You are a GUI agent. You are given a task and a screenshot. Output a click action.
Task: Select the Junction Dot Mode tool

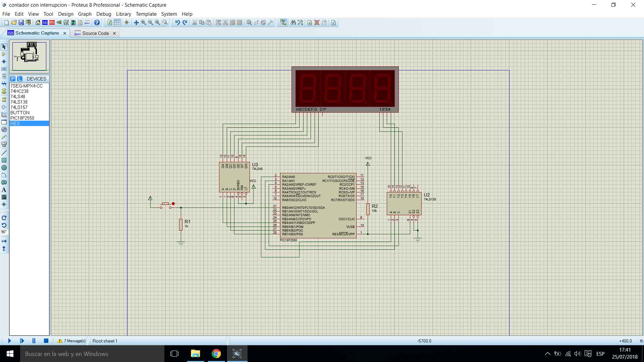click(4, 61)
